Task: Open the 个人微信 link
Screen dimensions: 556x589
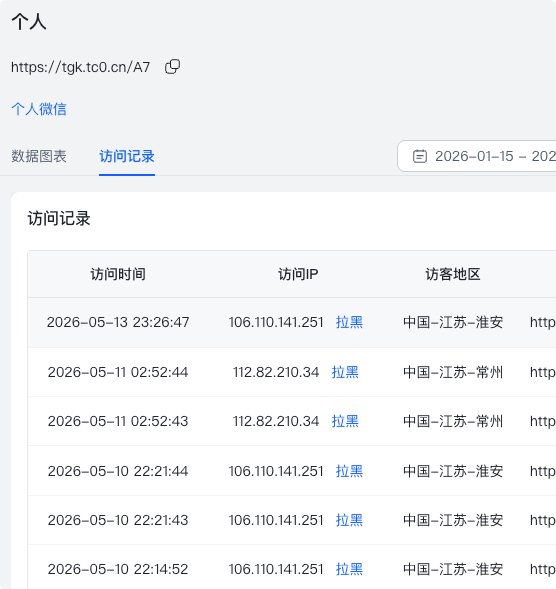Action: [39, 109]
